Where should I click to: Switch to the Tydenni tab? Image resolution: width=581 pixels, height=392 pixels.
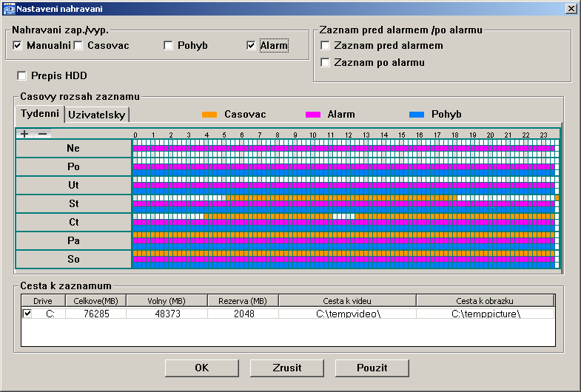40,113
